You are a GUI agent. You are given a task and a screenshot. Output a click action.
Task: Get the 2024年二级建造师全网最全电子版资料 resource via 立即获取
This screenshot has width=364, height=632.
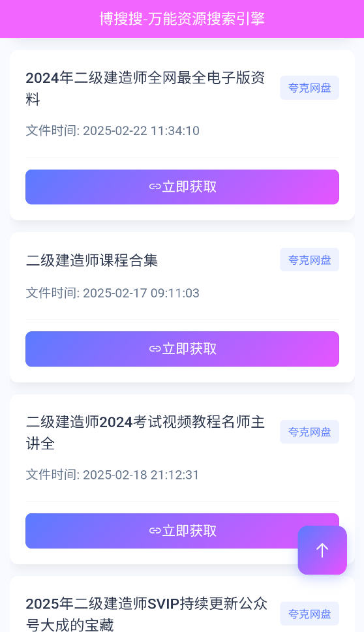pyautogui.click(x=182, y=187)
